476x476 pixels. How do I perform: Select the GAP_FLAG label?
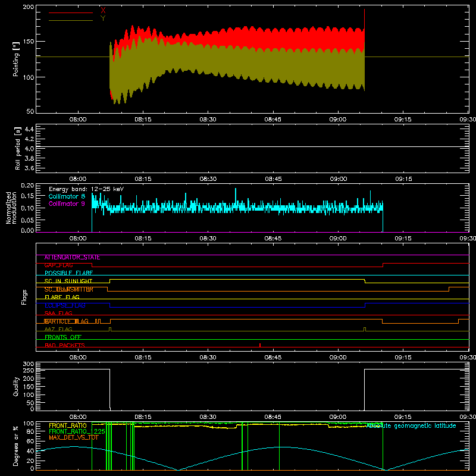pos(58,265)
